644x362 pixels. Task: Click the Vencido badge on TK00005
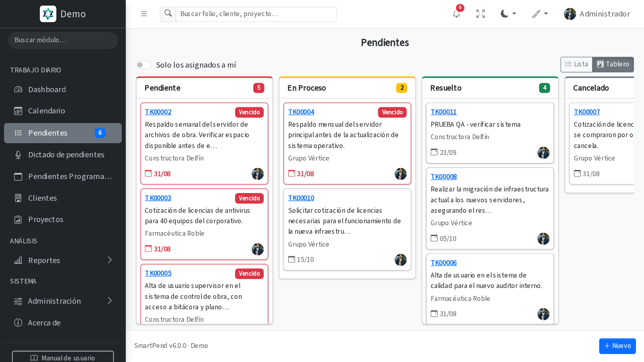click(x=249, y=274)
